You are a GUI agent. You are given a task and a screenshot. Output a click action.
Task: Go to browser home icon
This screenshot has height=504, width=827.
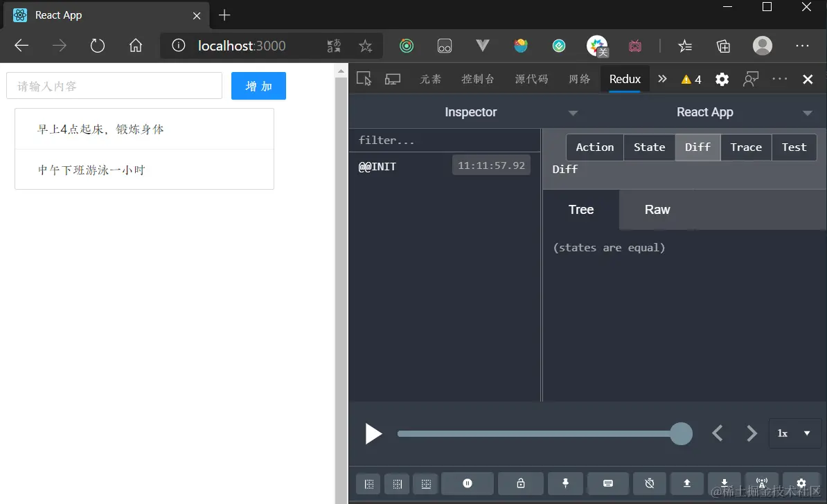pyautogui.click(x=136, y=46)
